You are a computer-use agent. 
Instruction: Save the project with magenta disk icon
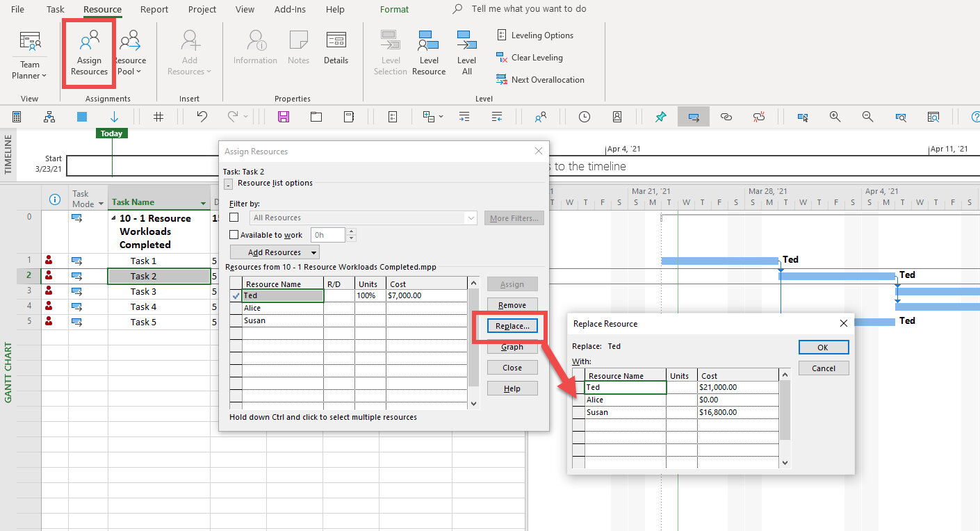click(283, 117)
